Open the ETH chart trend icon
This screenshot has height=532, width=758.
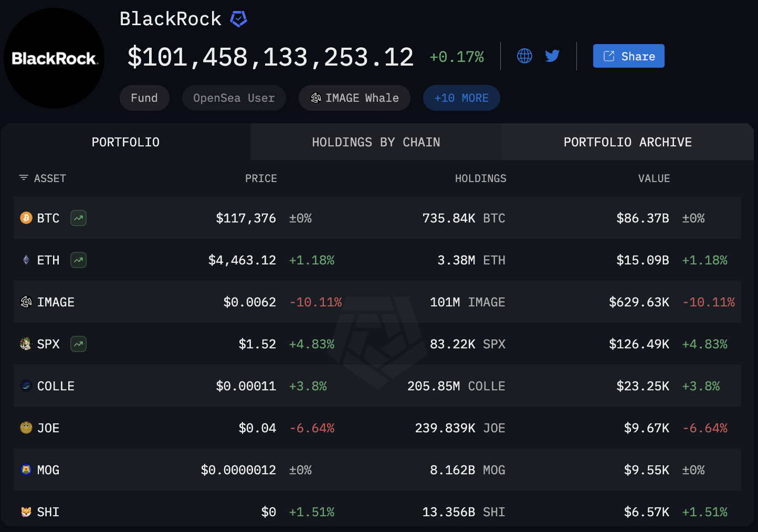[x=79, y=260]
